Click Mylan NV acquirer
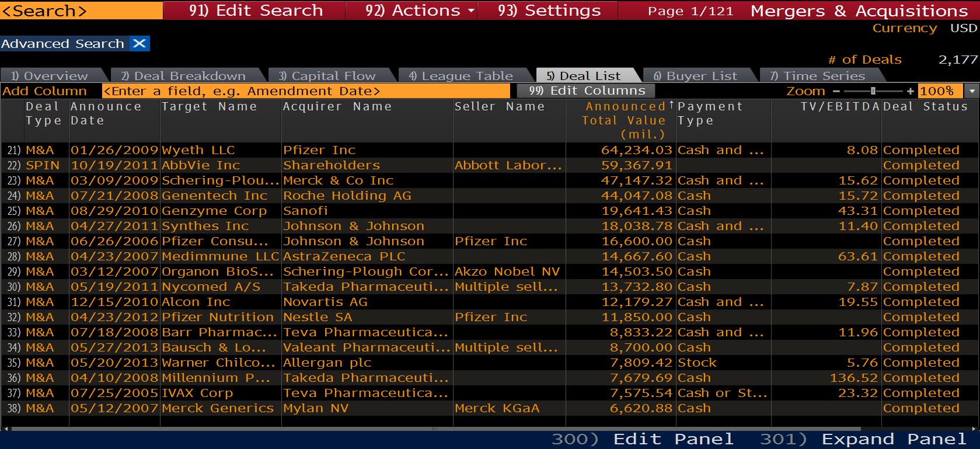980x449 pixels. [x=316, y=408]
